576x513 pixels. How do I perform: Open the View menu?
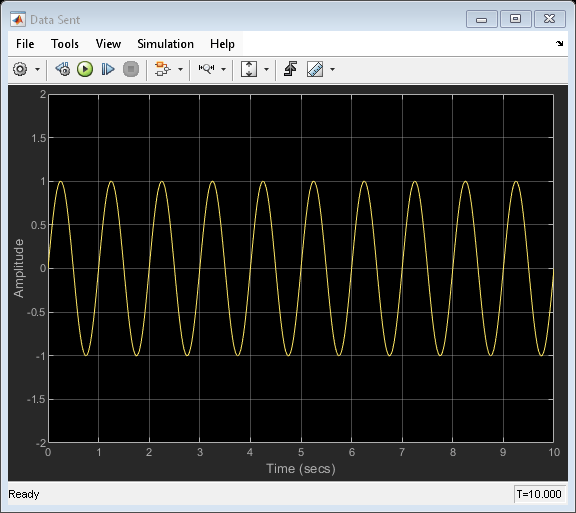tap(108, 44)
